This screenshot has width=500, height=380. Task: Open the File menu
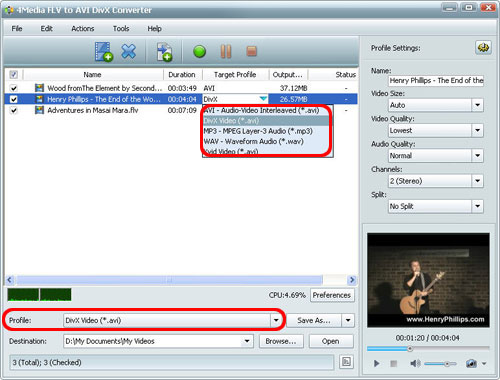(17, 29)
